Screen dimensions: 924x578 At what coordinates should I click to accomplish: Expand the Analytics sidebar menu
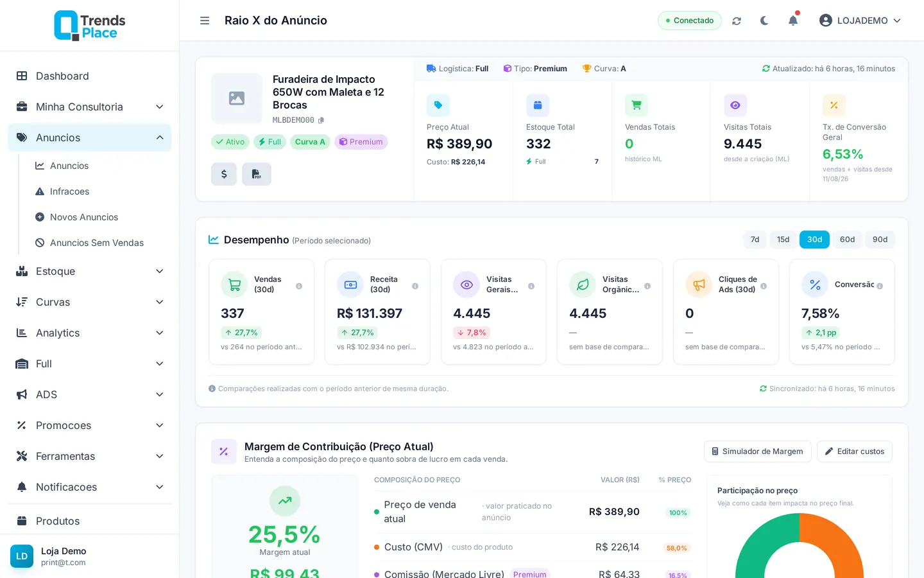coord(90,333)
